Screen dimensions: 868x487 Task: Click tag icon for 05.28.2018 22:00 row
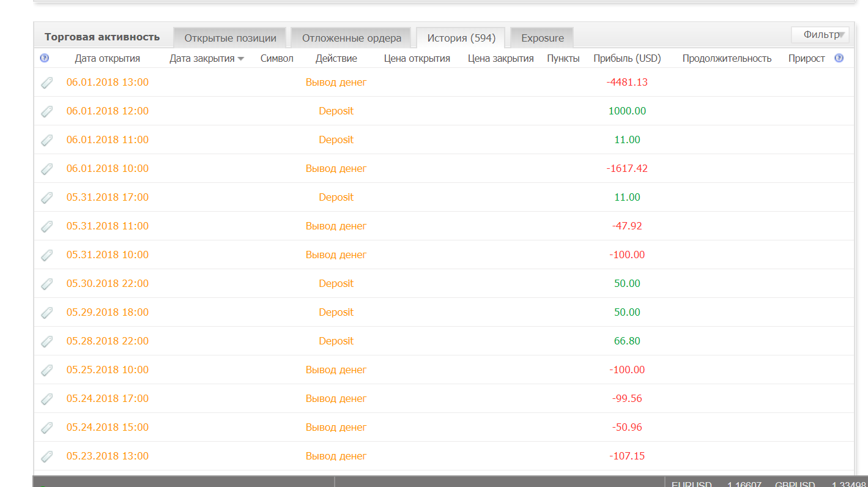[x=46, y=341]
